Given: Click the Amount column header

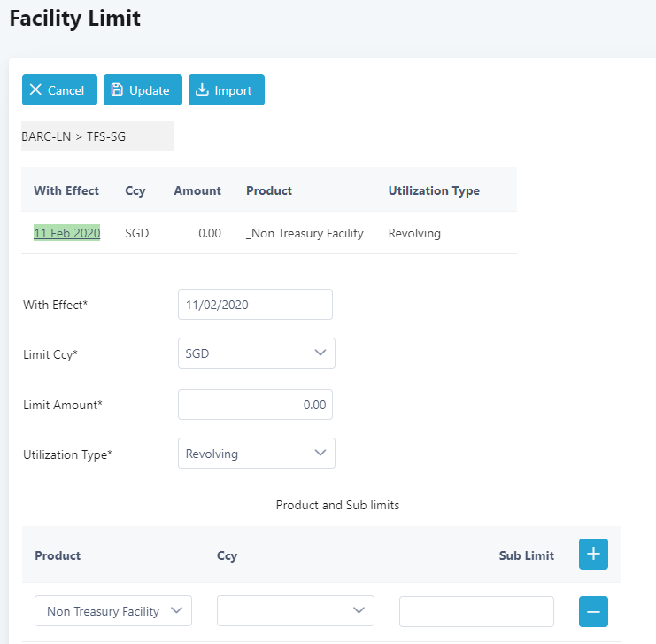Looking at the screenshot, I should (197, 190).
